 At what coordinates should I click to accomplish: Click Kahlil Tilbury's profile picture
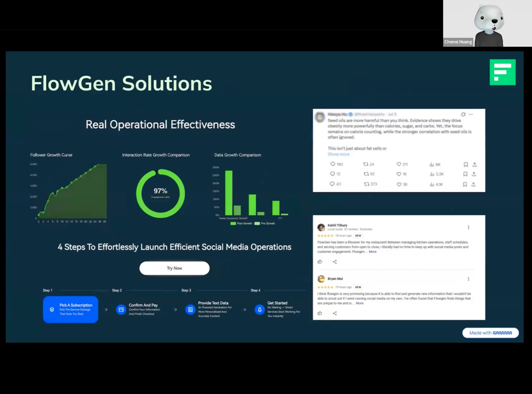point(321,227)
